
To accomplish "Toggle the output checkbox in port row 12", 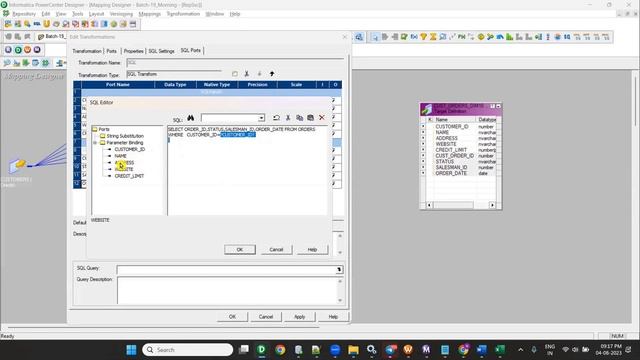I will (x=334, y=184).
